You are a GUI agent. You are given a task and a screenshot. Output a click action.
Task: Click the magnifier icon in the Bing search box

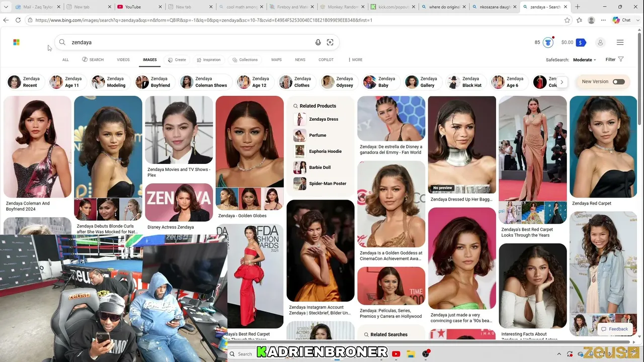pos(62,42)
